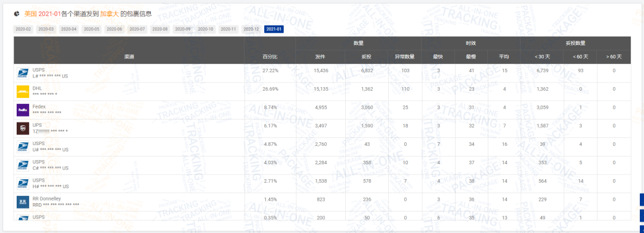Click the active 2021-01 month tab
644x233 pixels.
click(x=274, y=29)
